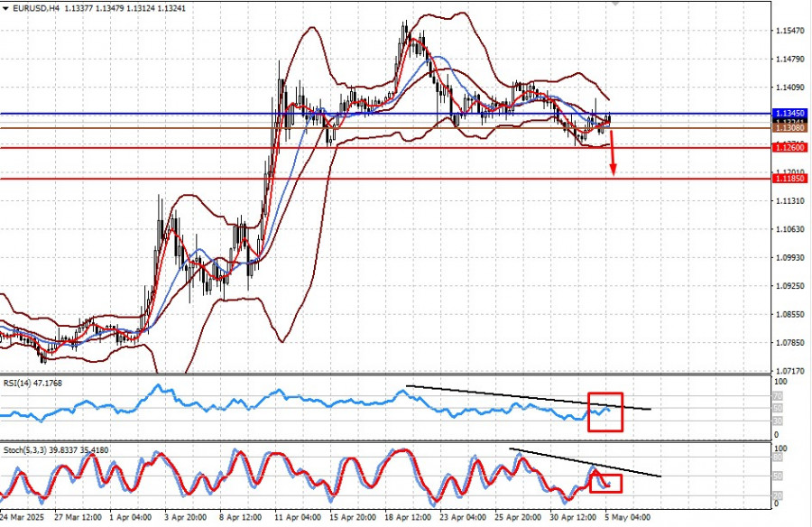Click the 24 Mar 2025 date label
The height and width of the screenshot is (527, 812).
[20, 519]
